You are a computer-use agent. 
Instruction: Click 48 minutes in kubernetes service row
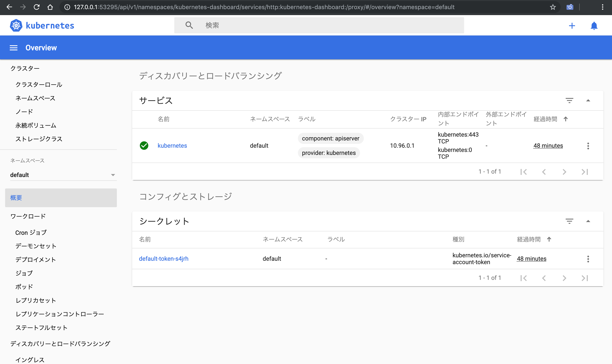[x=548, y=146]
